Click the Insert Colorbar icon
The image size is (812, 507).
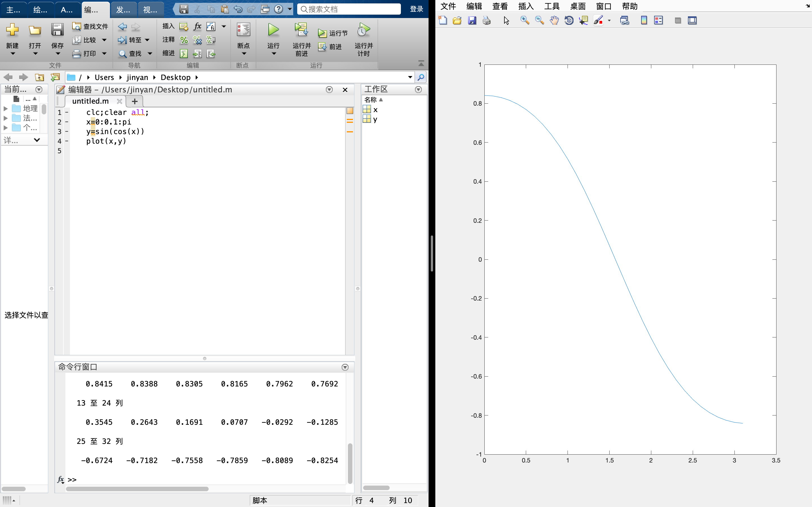(x=644, y=21)
